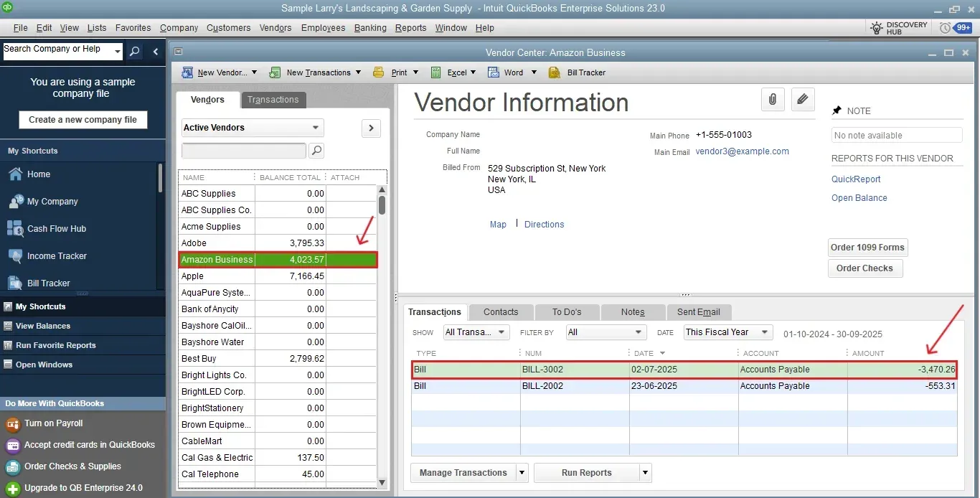Click the Search Company or Help field
The image size is (980, 498).
coord(57,52)
